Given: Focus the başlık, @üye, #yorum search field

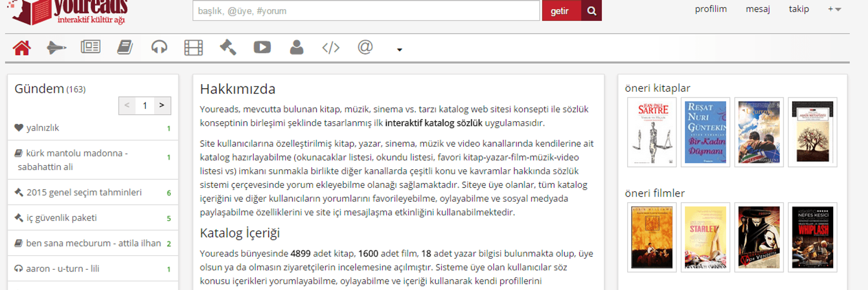Looking at the screenshot, I should 367,10.
